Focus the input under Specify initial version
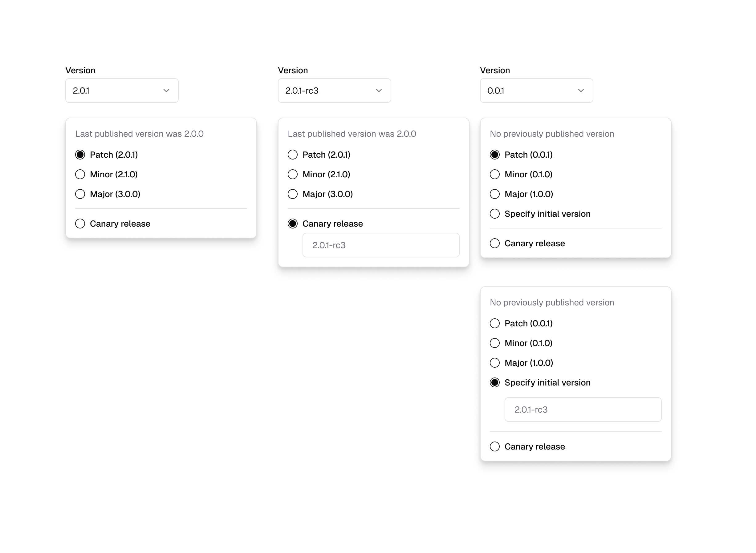The height and width of the screenshot is (553, 756). 583,410
